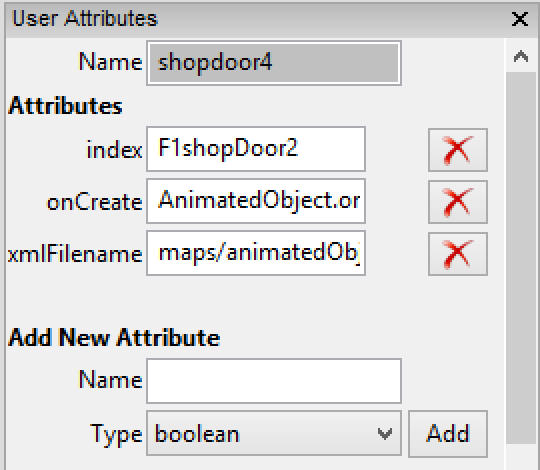Open the Type combo box showing boolean
This screenshot has height=470, width=540.
(274, 433)
